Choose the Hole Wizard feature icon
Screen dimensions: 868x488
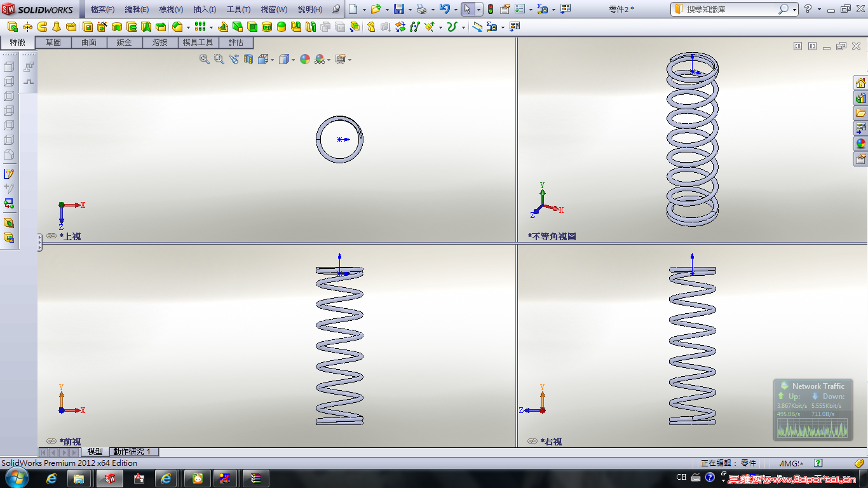click(x=102, y=27)
